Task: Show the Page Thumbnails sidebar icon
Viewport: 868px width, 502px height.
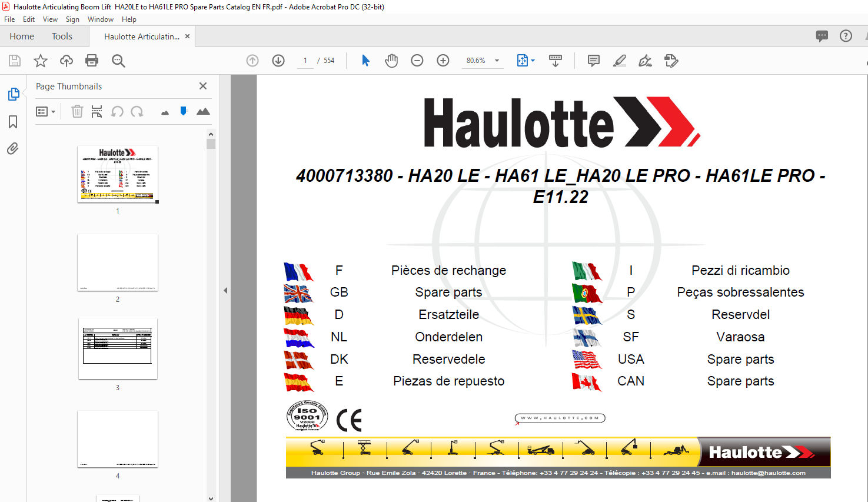Action: (13, 94)
